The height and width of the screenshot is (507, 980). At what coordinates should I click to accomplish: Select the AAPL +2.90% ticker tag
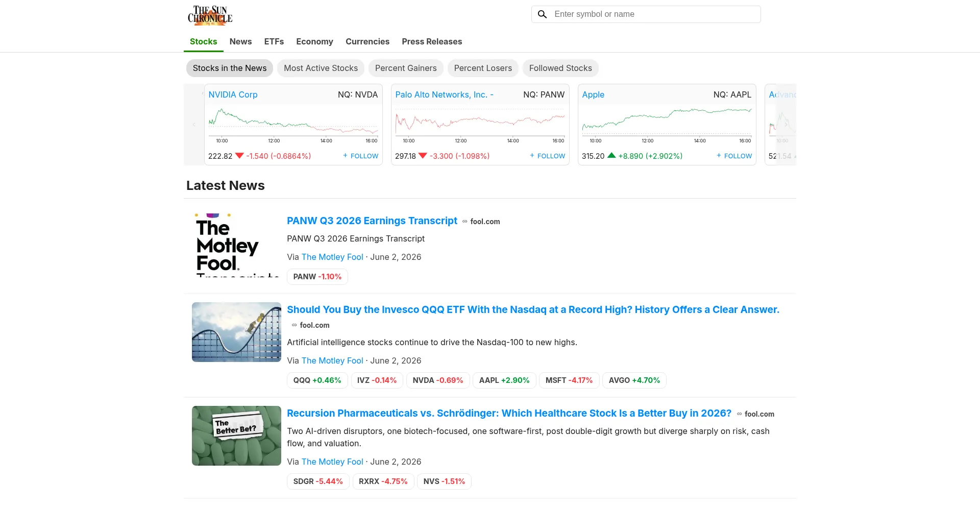click(x=504, y=380)
